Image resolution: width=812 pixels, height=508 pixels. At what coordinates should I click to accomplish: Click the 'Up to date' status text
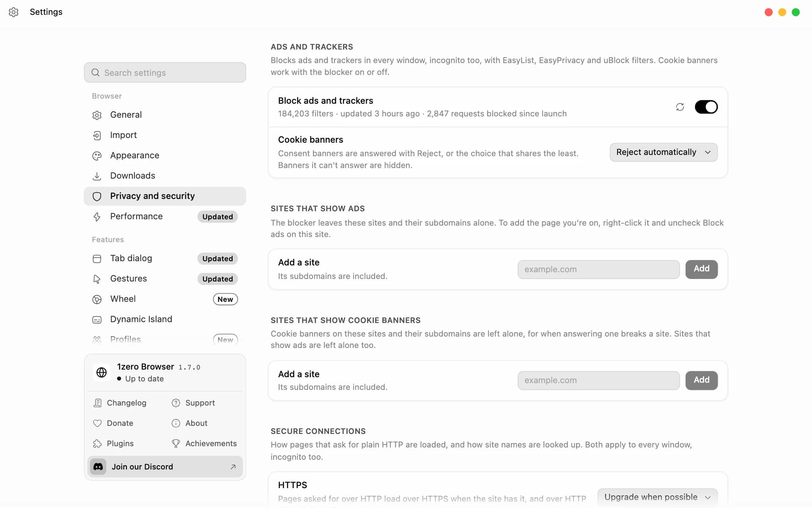click(x=144, y=379)
